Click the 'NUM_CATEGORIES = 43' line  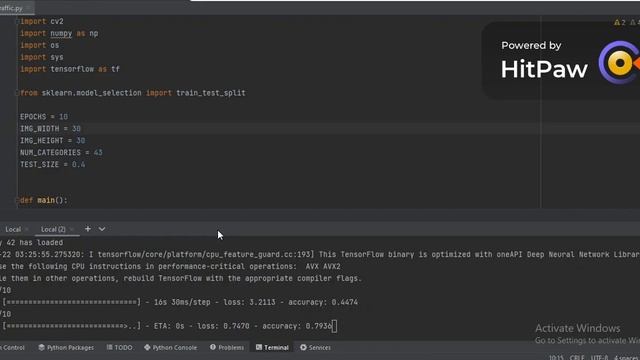61,153
